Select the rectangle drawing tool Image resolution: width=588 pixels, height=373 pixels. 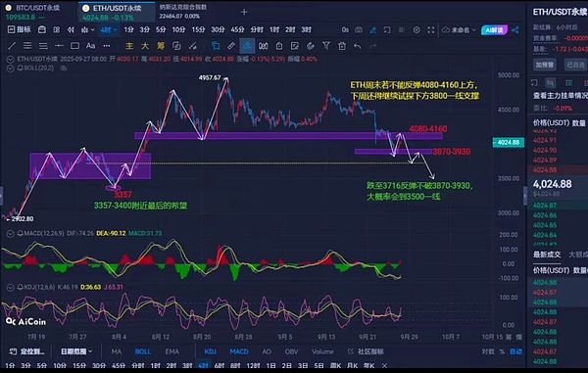[x=74, y=46]
